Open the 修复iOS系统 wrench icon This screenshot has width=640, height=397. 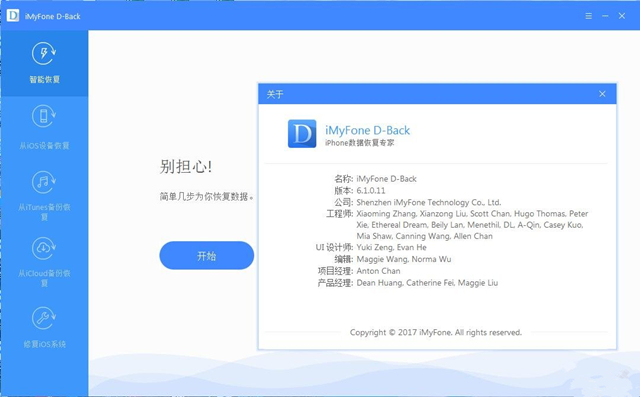[x=44, y=318]
